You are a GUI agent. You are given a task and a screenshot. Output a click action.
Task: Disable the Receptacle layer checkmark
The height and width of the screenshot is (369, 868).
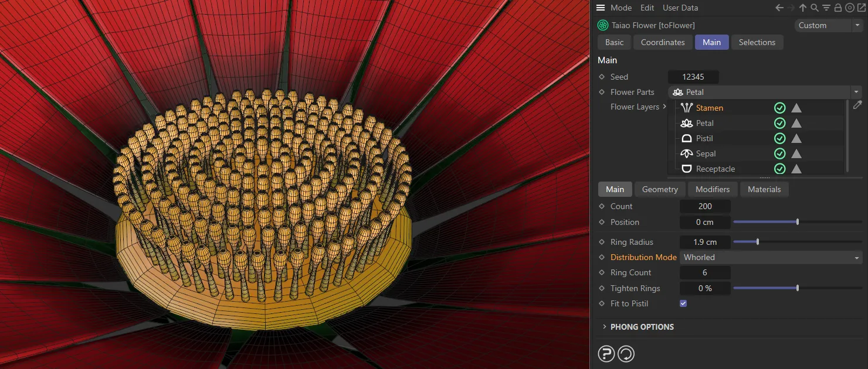point(779,169)
